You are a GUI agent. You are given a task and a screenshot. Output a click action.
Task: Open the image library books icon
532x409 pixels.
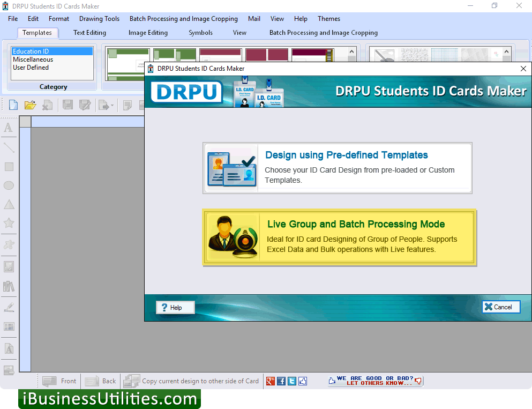[x=9, y=286]
